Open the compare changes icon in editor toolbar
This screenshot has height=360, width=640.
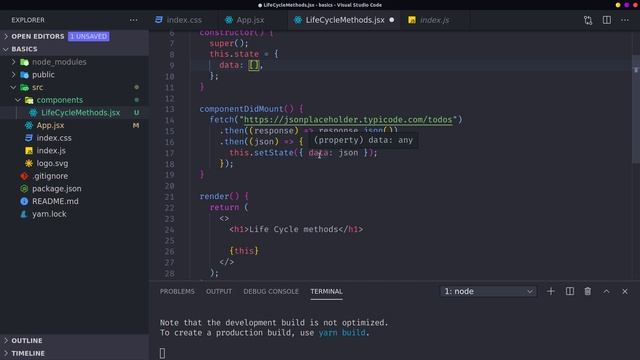[588, 20]
